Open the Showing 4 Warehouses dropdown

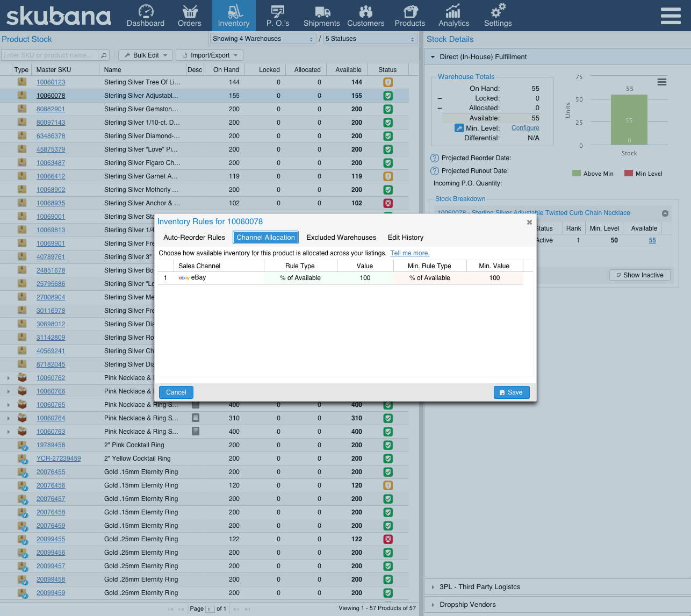click(x=263, y=39)
